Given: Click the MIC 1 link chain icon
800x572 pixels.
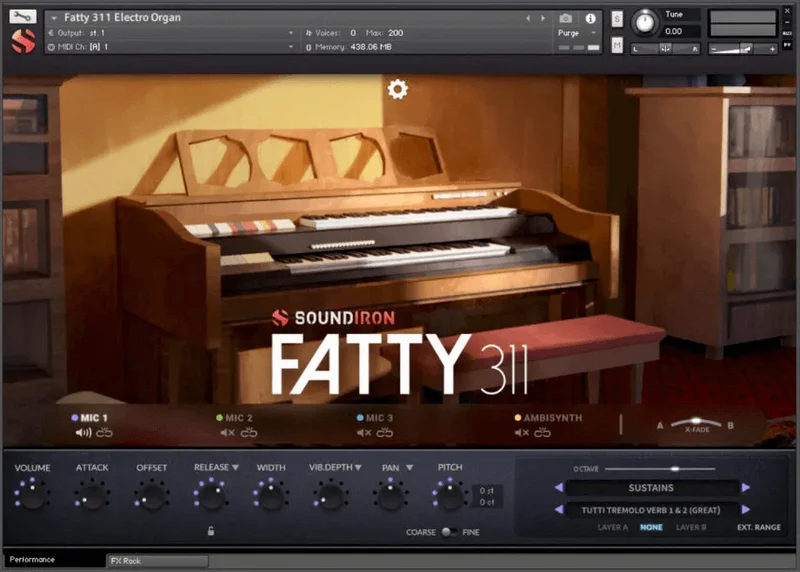Looking at the screenshot, I should (104, 433).
